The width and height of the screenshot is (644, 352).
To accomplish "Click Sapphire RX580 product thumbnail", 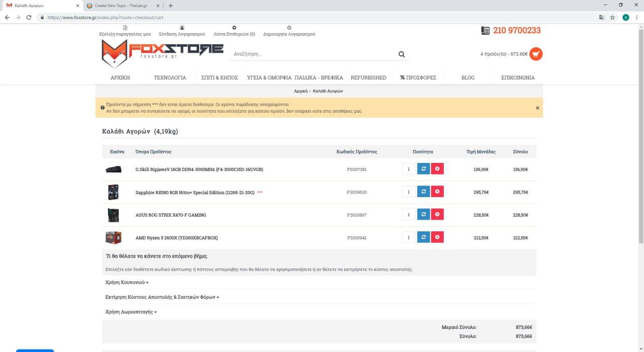I will 113,192.
